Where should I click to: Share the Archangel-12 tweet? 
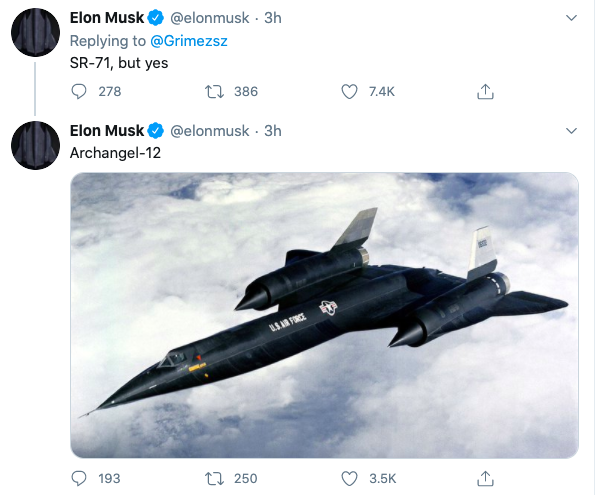coord(485,479)
